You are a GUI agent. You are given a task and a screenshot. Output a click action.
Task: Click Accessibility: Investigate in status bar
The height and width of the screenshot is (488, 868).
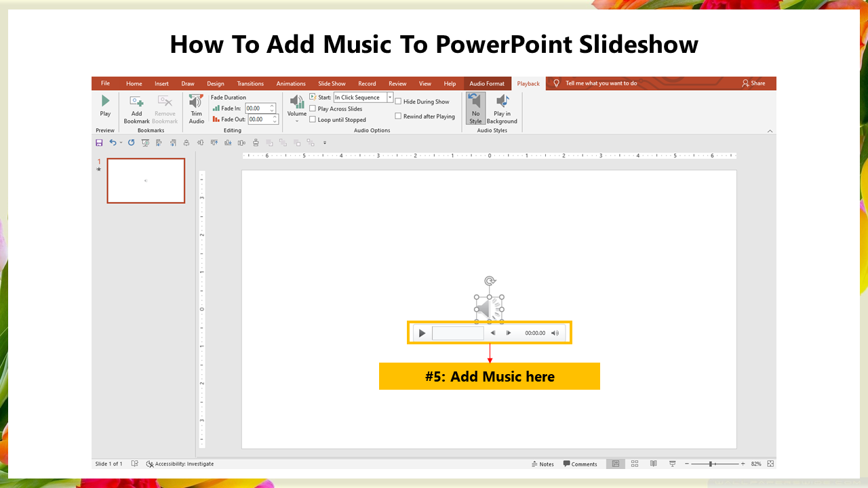pos(180,464)
